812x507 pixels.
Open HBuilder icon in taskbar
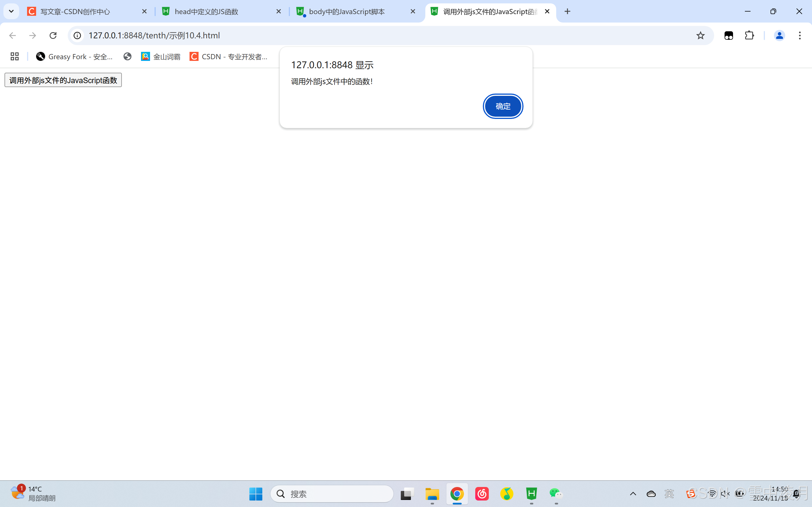pos(531,493)
